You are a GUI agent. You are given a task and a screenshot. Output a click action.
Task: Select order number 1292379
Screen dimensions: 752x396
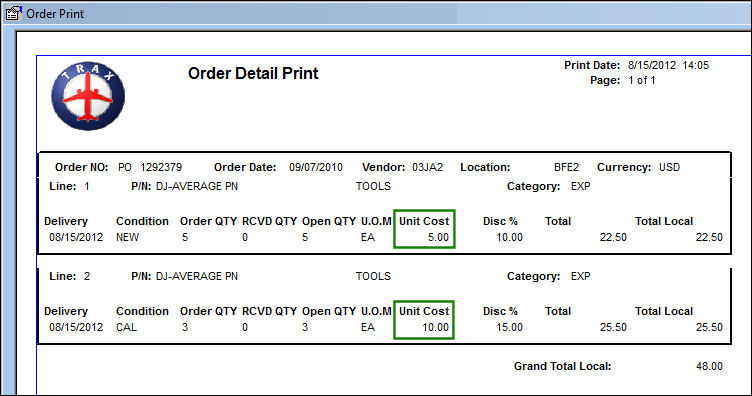(161, 167)
